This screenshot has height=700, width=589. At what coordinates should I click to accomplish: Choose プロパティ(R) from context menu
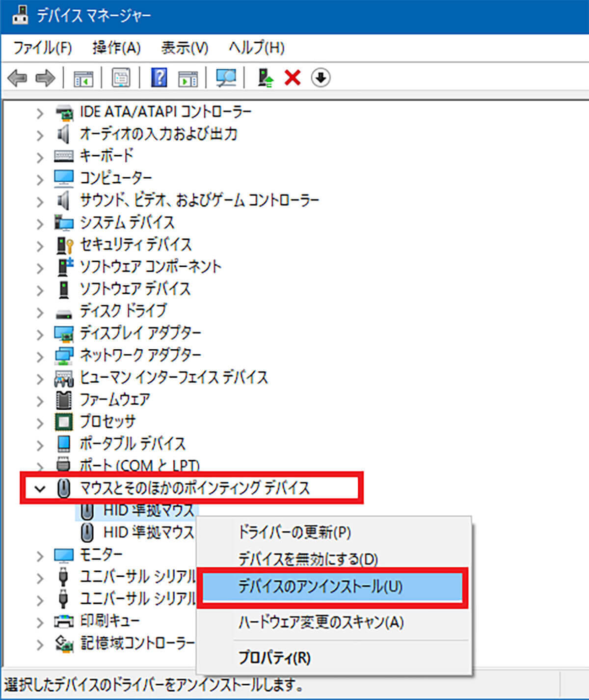pyautogui.click(x=274, y=657)
